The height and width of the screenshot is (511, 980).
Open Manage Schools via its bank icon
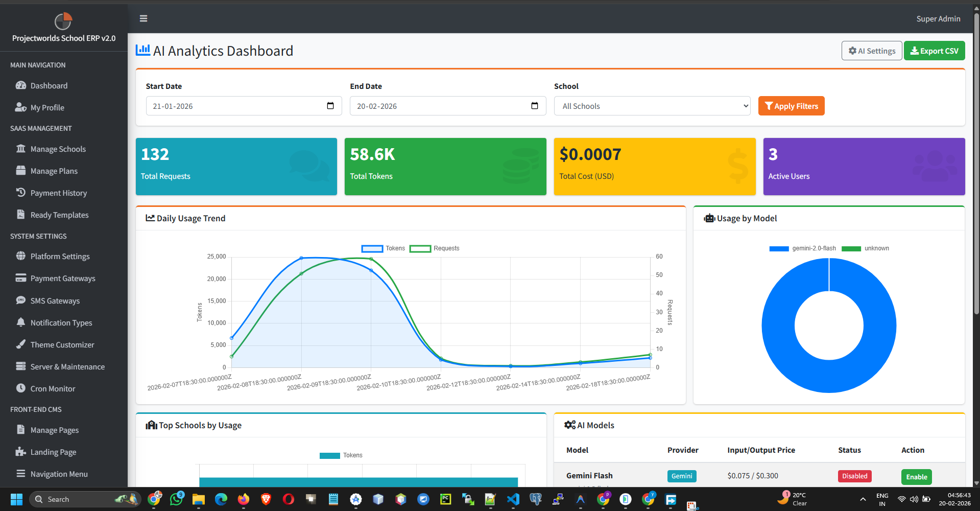click(x=20, y=149)
